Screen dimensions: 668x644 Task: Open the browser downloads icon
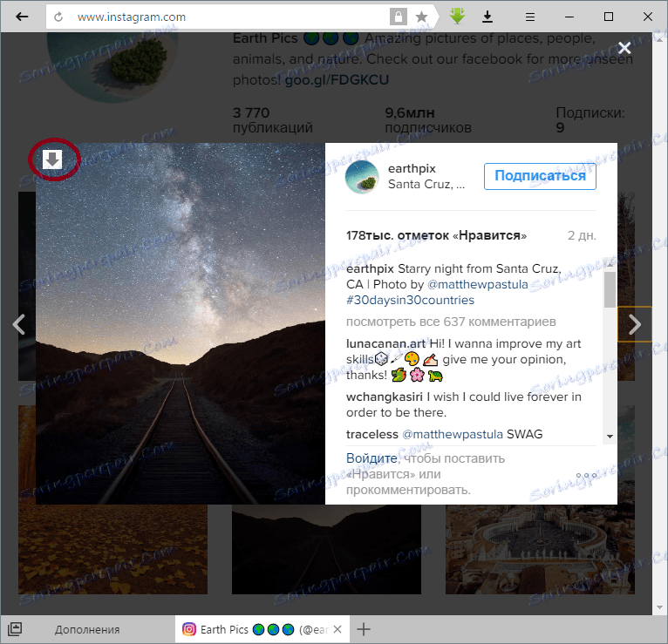point(487,17)
